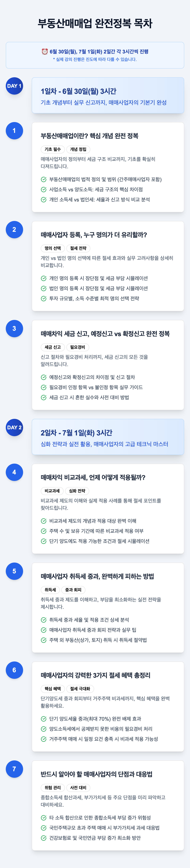This screenshot has height=868, width=190.
Task: Open the 매매차익 비과세 section heading
Action: click(93, 478)
